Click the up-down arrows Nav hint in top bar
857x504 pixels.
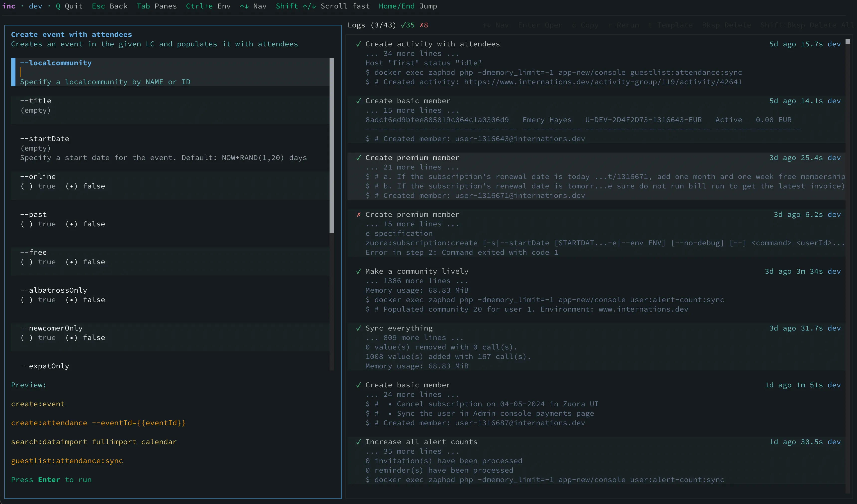(x=253, y=6)
